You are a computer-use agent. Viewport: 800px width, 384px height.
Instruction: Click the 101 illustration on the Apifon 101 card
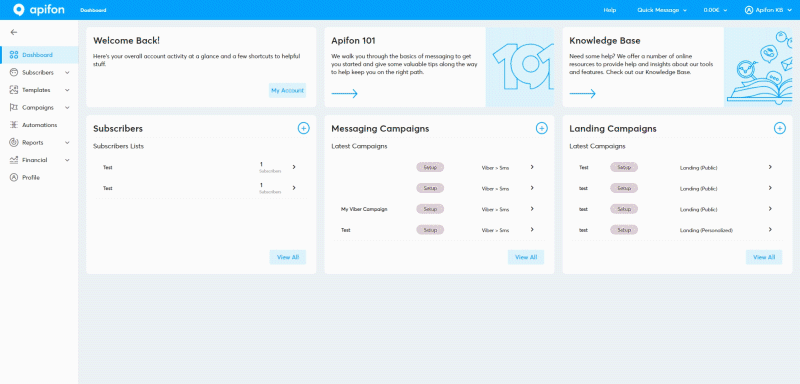coord(520,67)
